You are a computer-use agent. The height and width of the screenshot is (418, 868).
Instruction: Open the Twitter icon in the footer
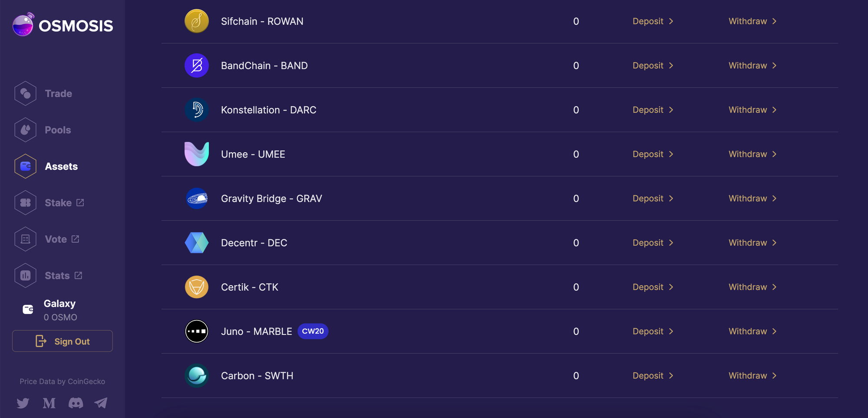tap(23, 403)
